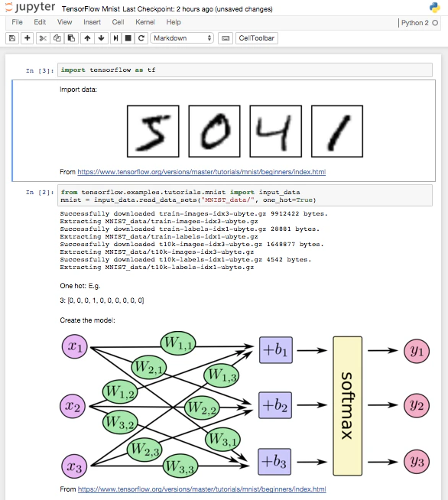448x500 pixels.
Task: Click the 'Import data:' text
Action: pyautogui.click(x=78, y=89)
